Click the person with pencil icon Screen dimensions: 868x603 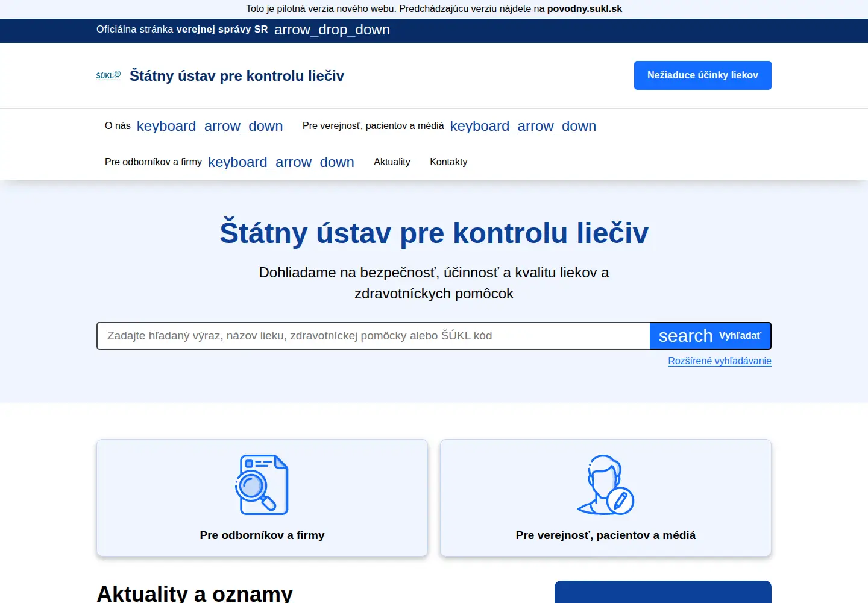click(x=605, y=485)
